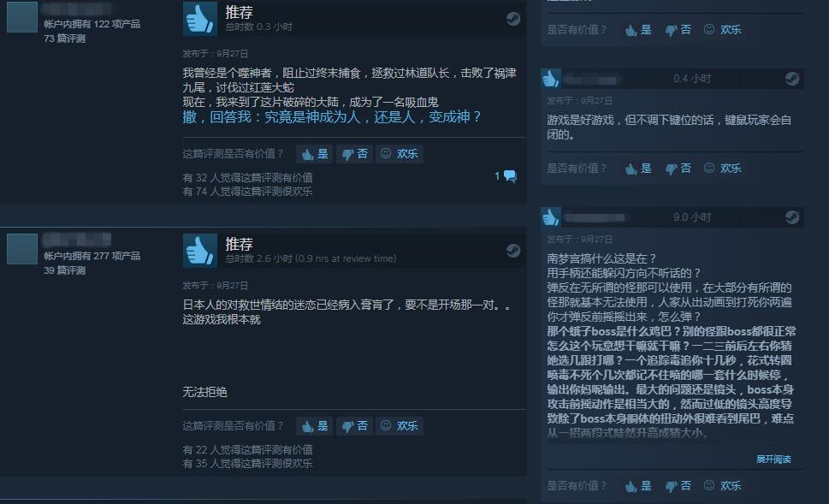Image resolution: width=829 pixels, height=504 pixels.
Task: Click thumbs-up icon on the 9.0 小时 review
Action: pos(550,217)
